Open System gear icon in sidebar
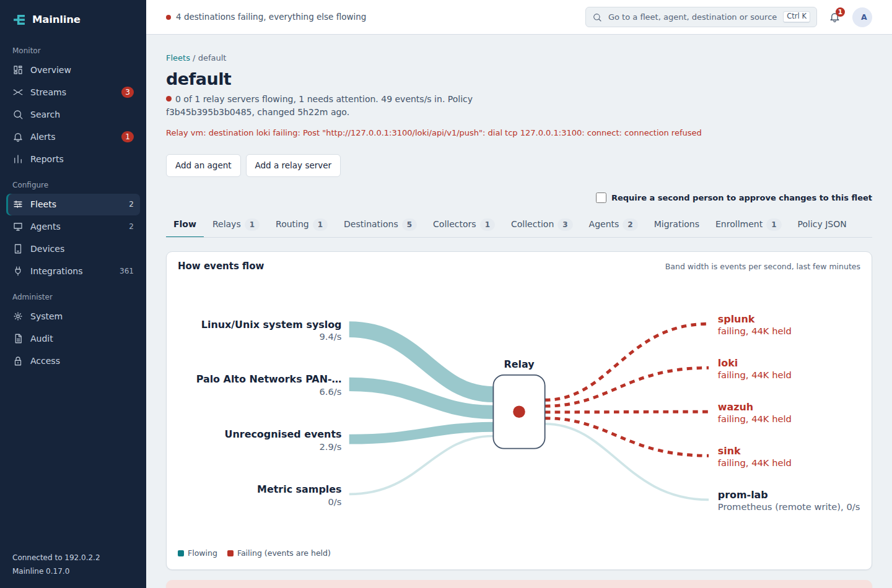The height and width of the screenshot is (588, 892). (x=18, y=316)
